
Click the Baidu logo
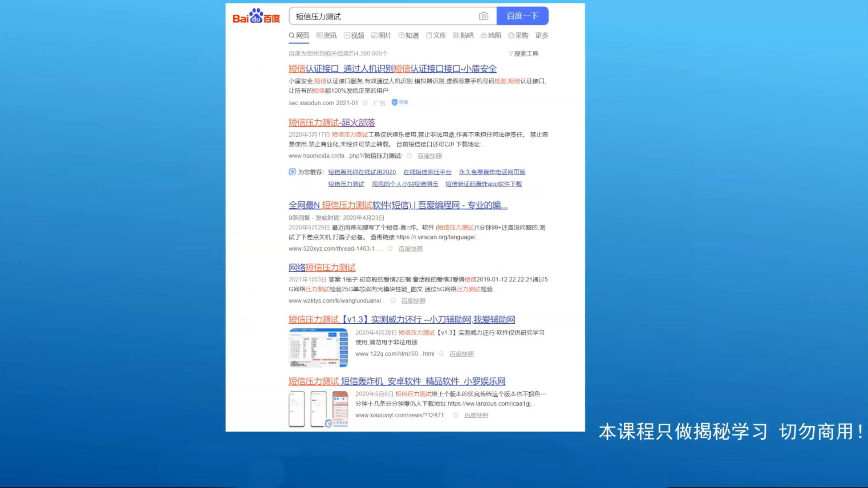256,16
